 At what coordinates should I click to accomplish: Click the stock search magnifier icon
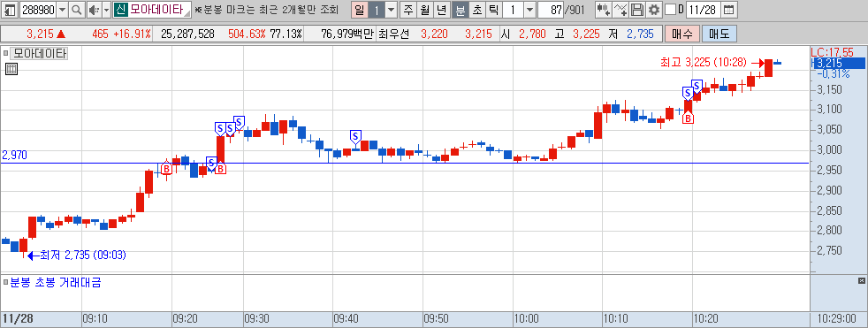click(x=77, y=10)
